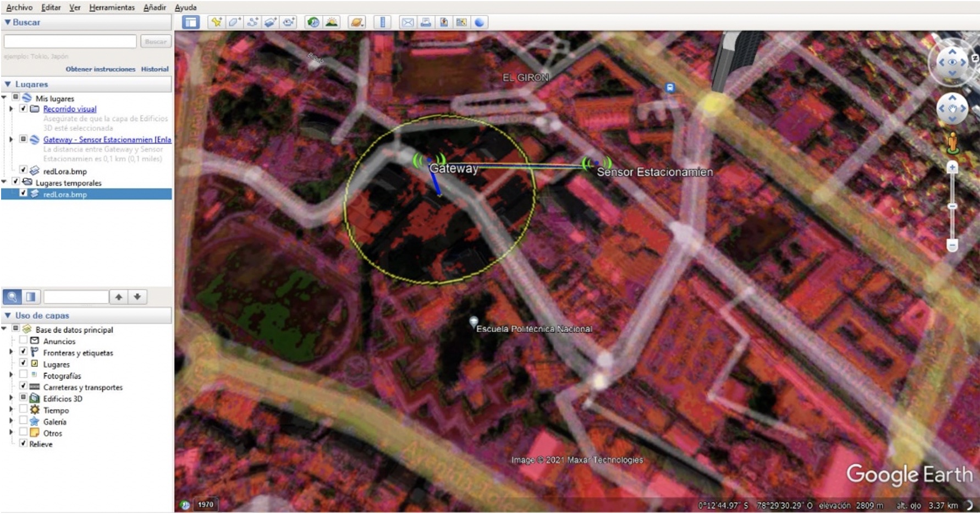
Task: Toggle the sidebar visibility toolbar button
Action: click(191, 23)
